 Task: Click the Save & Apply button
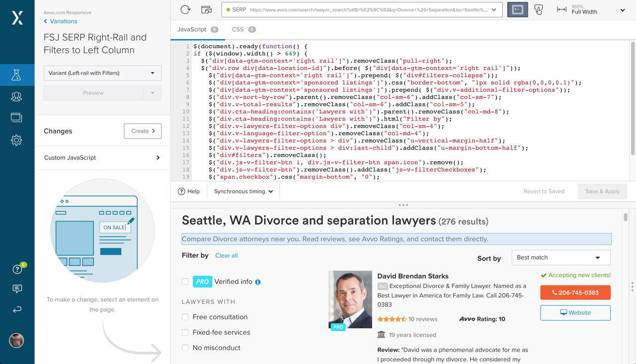point(602,191)
